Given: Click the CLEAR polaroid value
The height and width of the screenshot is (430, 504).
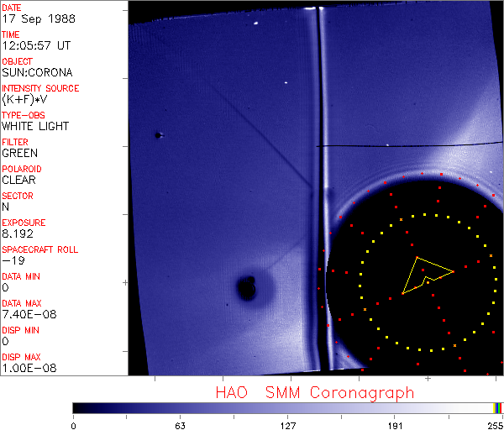Looking at the screenshot, I should click(x=18, y=180).
